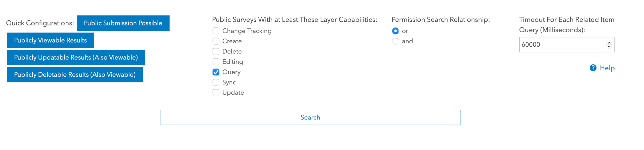Check the Create capability checkbox
Viewport: 644px width, 150px height.
[216, 41]
